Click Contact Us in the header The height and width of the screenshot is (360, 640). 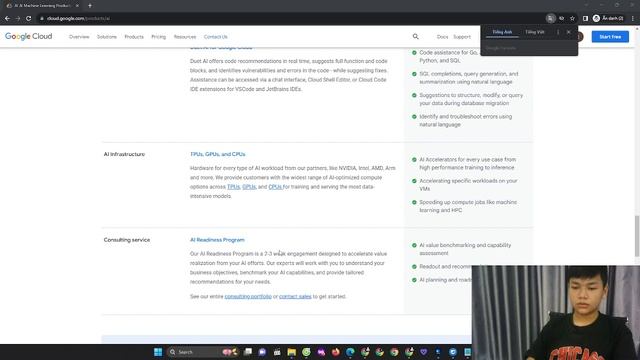[x=216, y=37]
